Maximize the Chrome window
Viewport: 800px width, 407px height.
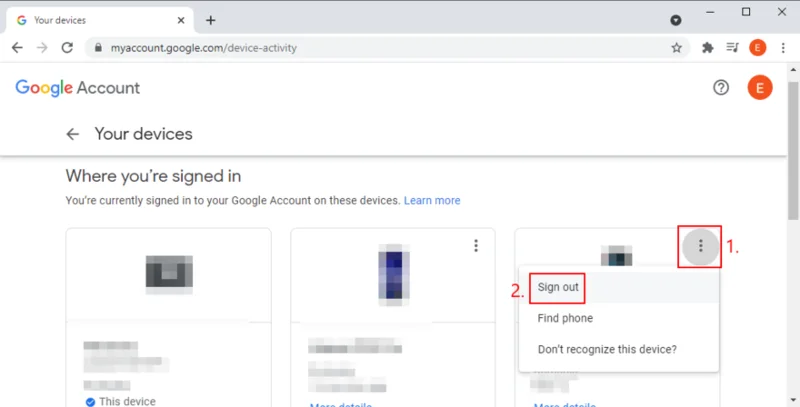(x=746, y=12)
